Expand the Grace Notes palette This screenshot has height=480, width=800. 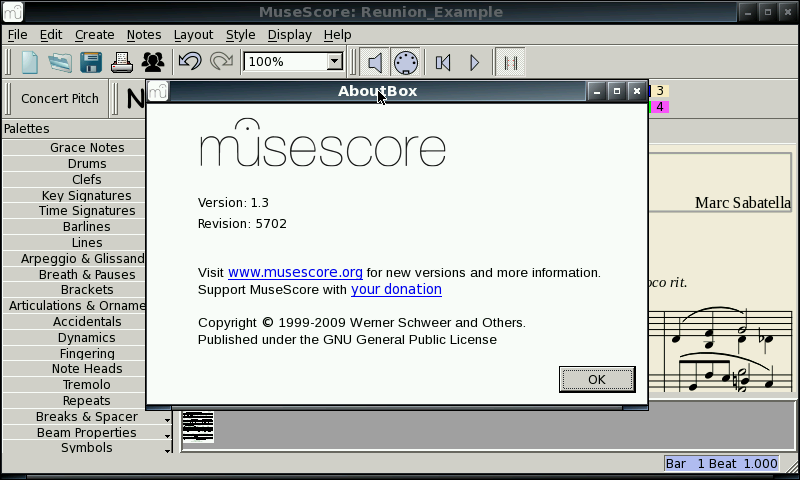point(74,147)
